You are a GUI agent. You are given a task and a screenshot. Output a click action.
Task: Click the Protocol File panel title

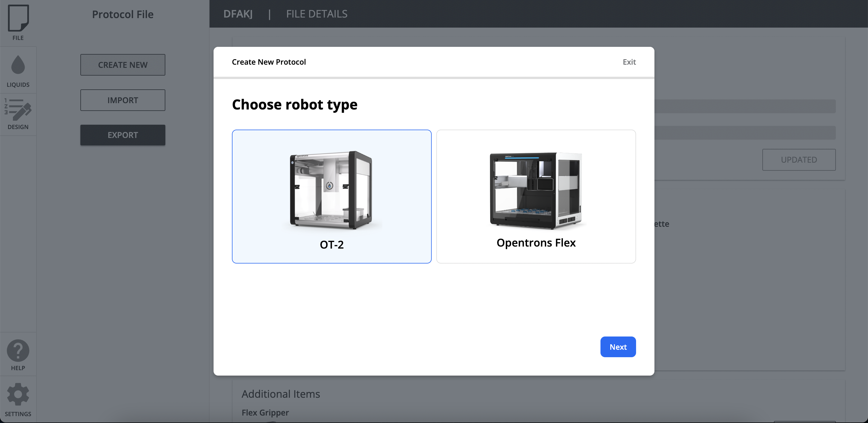click(x=123, y=14)
